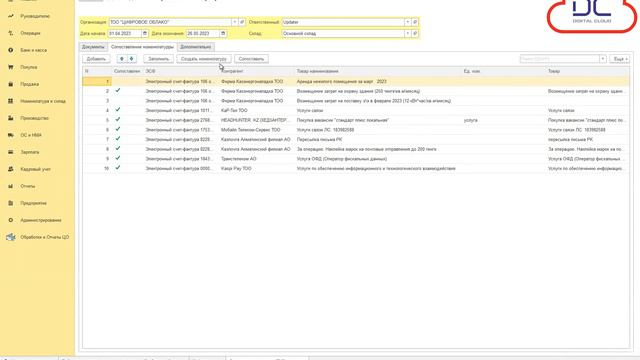Toggle Сопоставлен checkmark for Транстелеком АО row
This screenshot has height=360, width=640.
pyautogui.click(x=118, y=158)
